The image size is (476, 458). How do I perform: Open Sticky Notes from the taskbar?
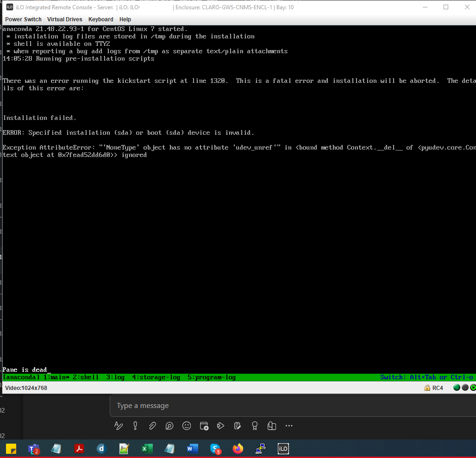[11, 449]
